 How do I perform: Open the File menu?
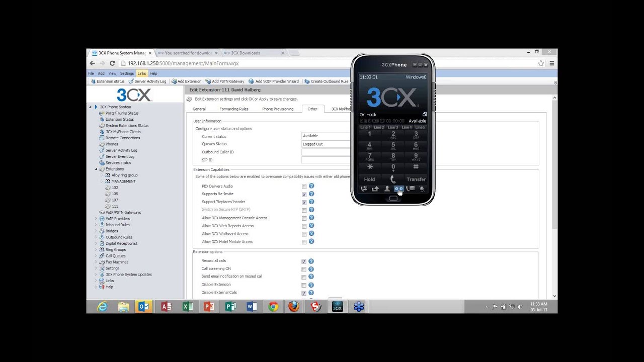click(x=91, y=73)
